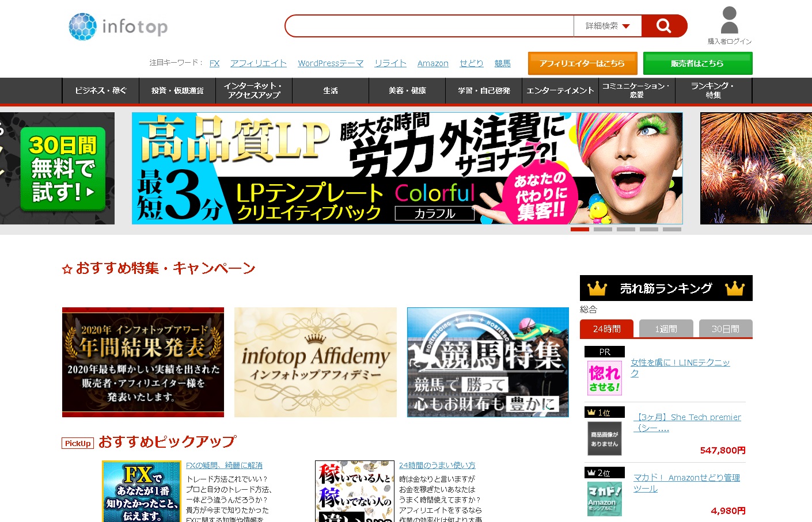Click the 547,800円 price text
The width and height of the screenshot is (812, 522).
click(723, 450)
